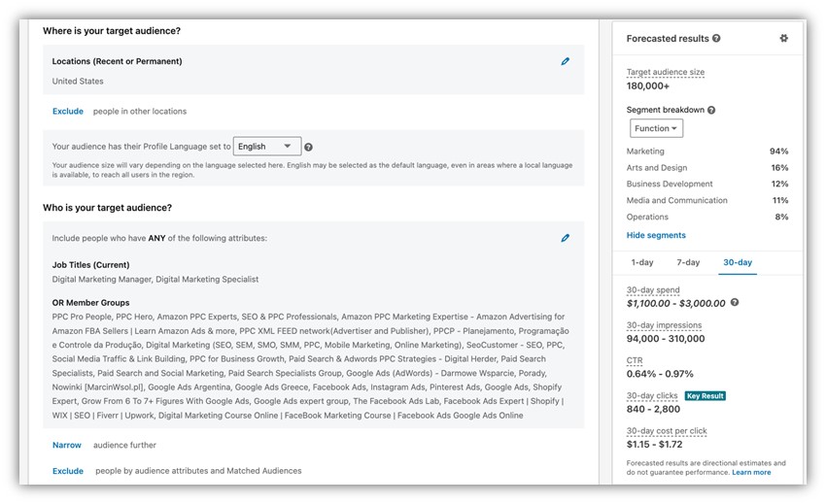Click Narrow audience further link

point(68,445)
